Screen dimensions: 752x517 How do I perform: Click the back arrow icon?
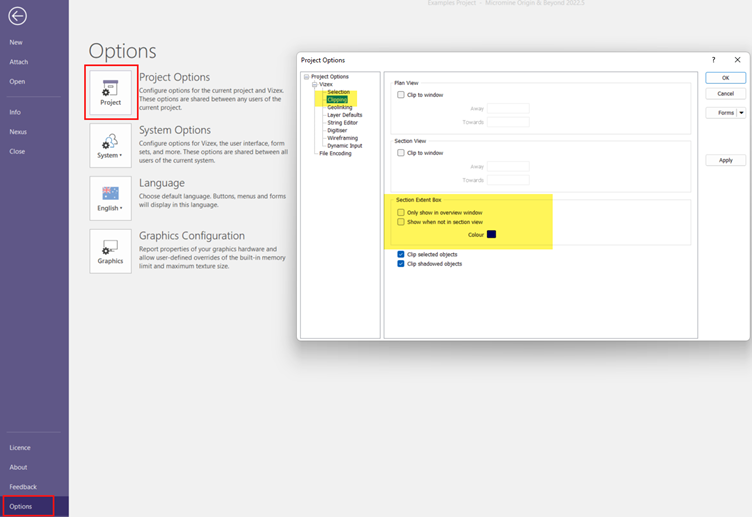(x=17, y=16)
